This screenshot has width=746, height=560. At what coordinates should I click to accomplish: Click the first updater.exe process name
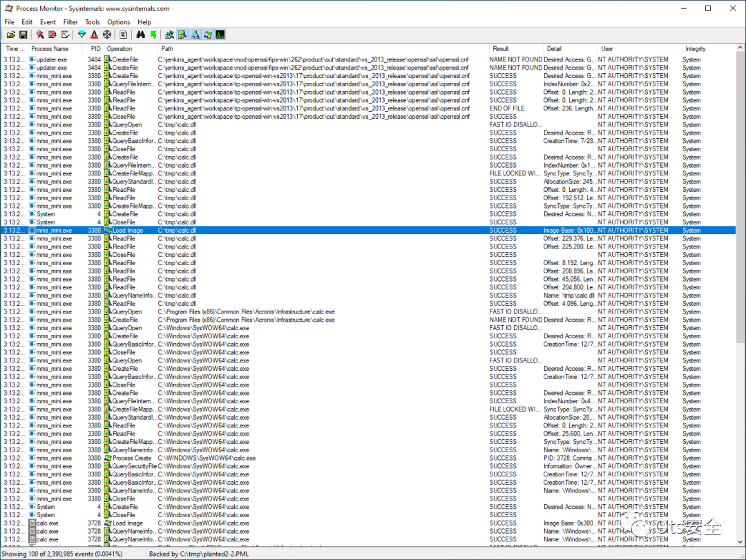coord(51,59)
